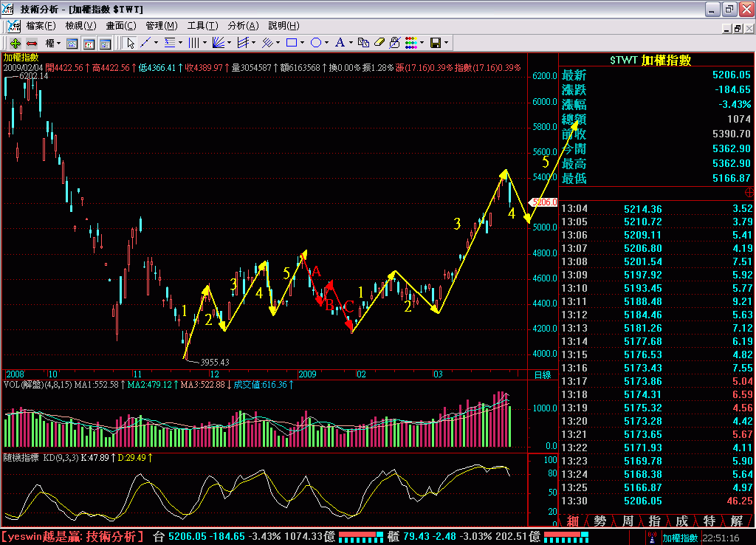Expand the rectangle tool dropdown arrow
Image resolution: width=756 pixels, height=545 pixels.
pyautogui.click(x=302, y=43)
